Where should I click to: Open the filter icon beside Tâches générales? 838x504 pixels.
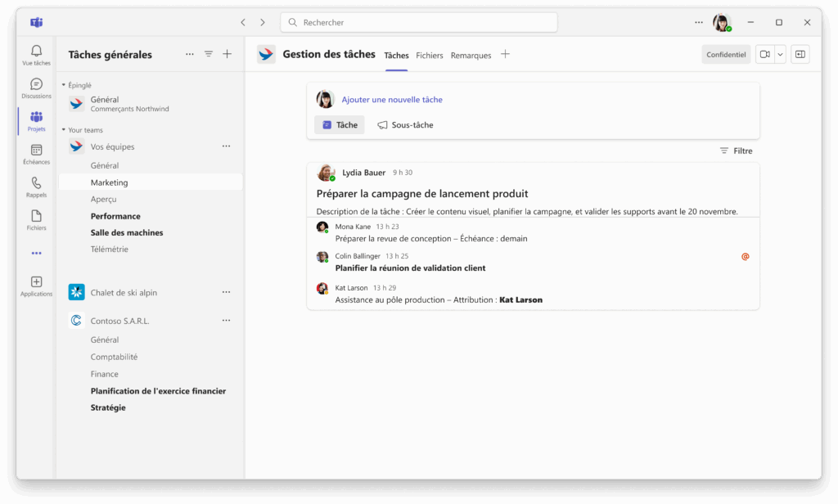(209, 54)
